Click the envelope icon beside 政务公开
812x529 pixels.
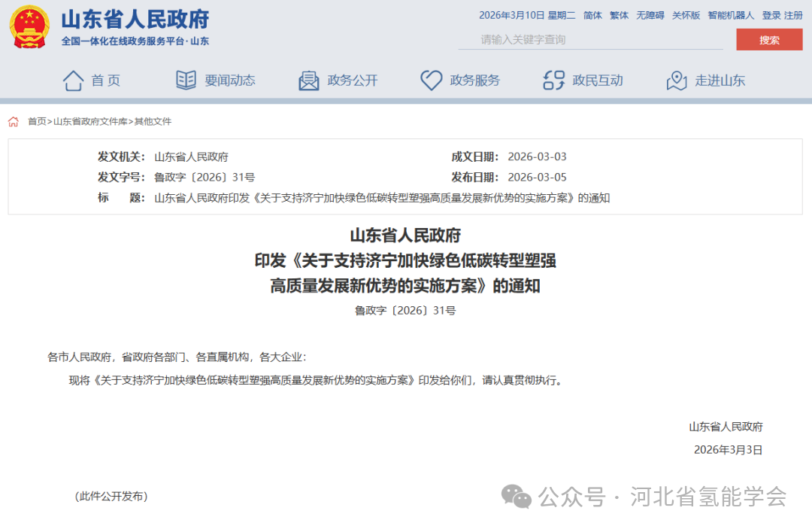pos(309,81)
